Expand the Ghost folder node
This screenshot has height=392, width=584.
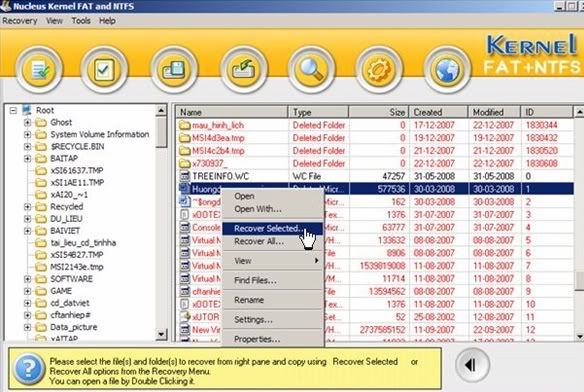point(27,122)
